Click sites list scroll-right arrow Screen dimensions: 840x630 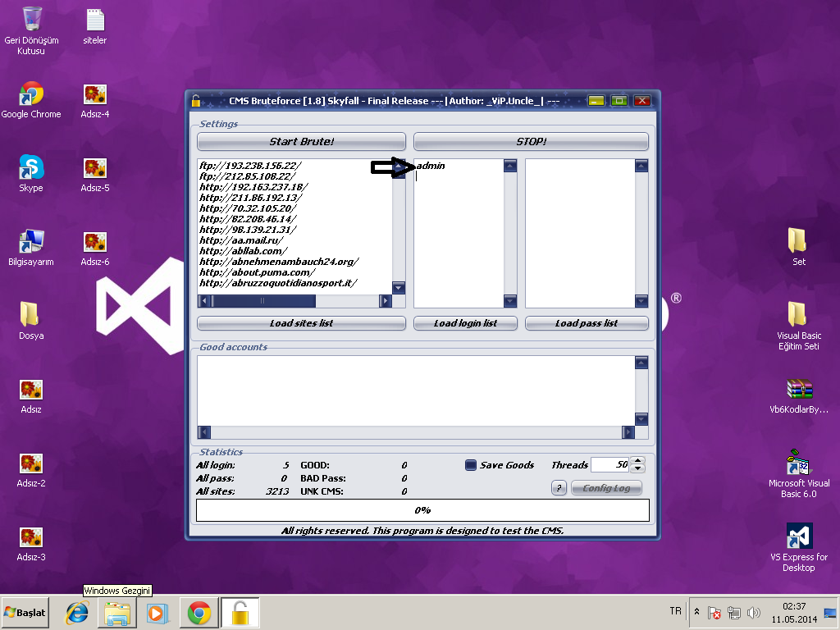pyautogui.click(x=386, y=301)
